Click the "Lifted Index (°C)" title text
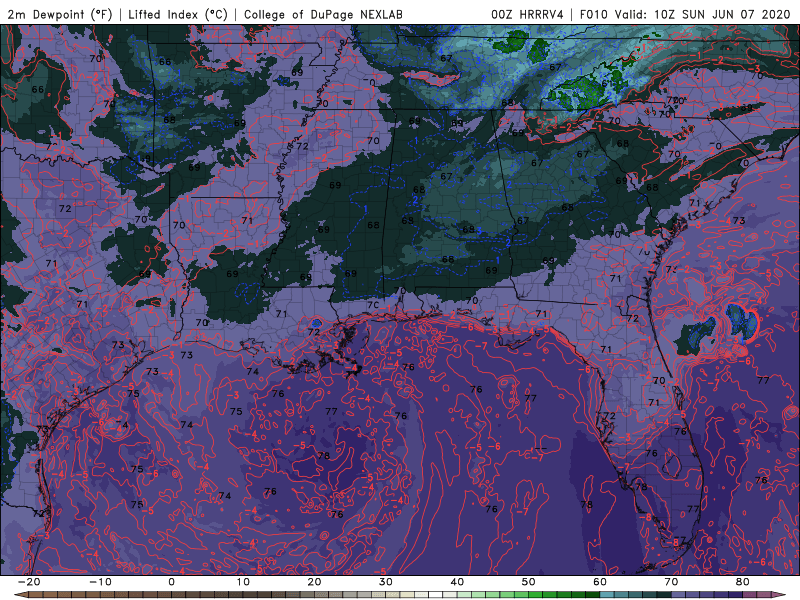 pyautogui.click(x=178, y=14)
